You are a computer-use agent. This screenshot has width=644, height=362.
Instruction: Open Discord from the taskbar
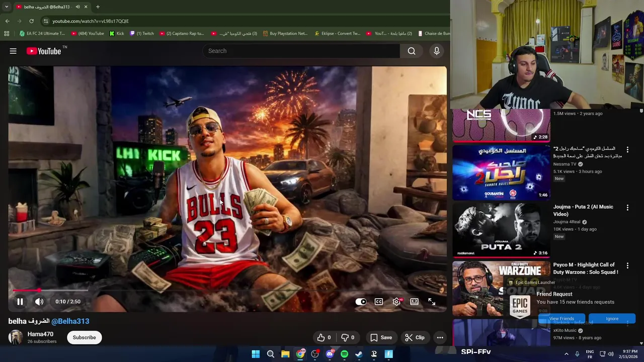[330, 354]
